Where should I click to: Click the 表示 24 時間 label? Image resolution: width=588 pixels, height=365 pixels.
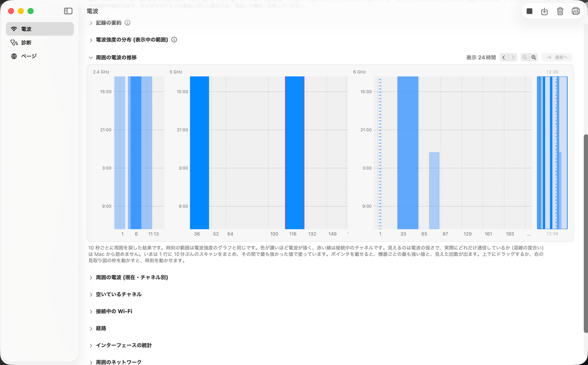[x=481, y=57]
